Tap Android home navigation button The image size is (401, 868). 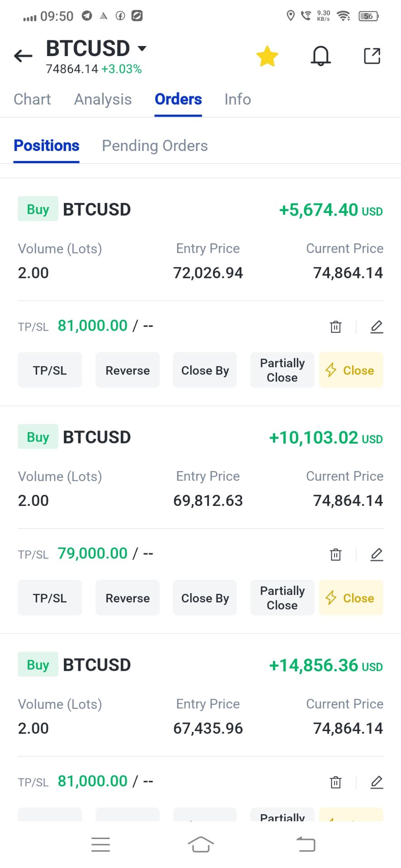pyautogui.click(x=200, y=844)
